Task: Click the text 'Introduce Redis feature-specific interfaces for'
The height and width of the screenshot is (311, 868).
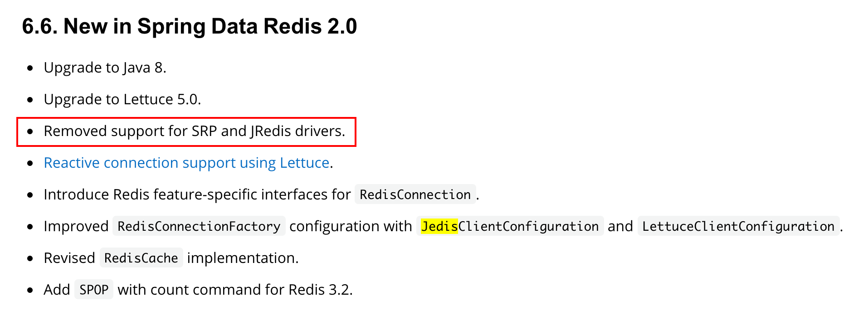Action: (197, 194)
